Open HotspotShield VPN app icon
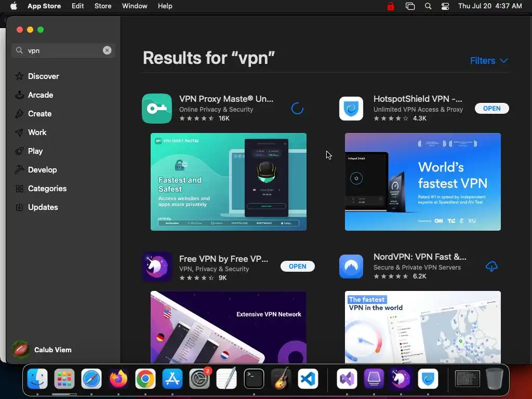Image resolution: width=532 pixels, height=399 pixels. [351, 109]
